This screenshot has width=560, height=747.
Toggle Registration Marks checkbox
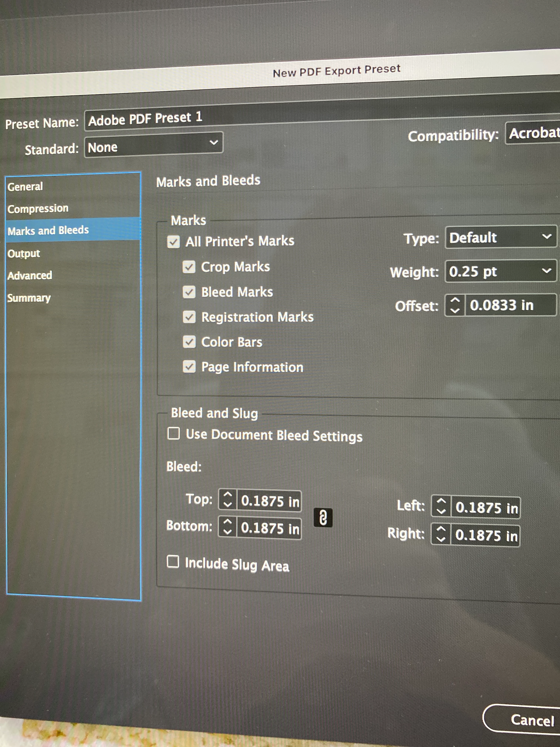[x=189, y=317]
